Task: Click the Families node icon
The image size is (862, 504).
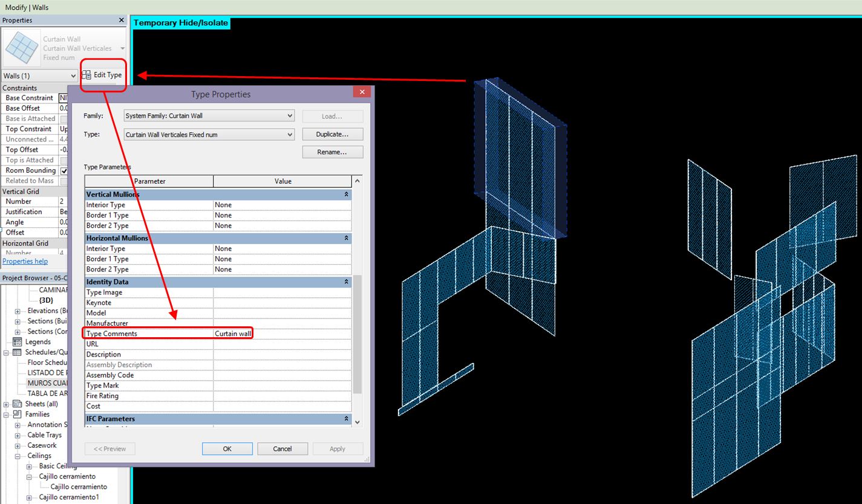Action: (x=16, y=414)
